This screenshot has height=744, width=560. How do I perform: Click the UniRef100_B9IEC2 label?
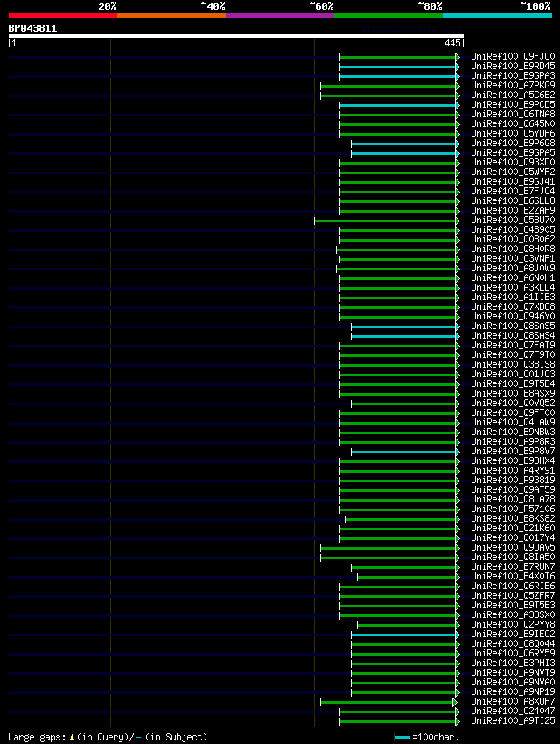click(513, 634)
